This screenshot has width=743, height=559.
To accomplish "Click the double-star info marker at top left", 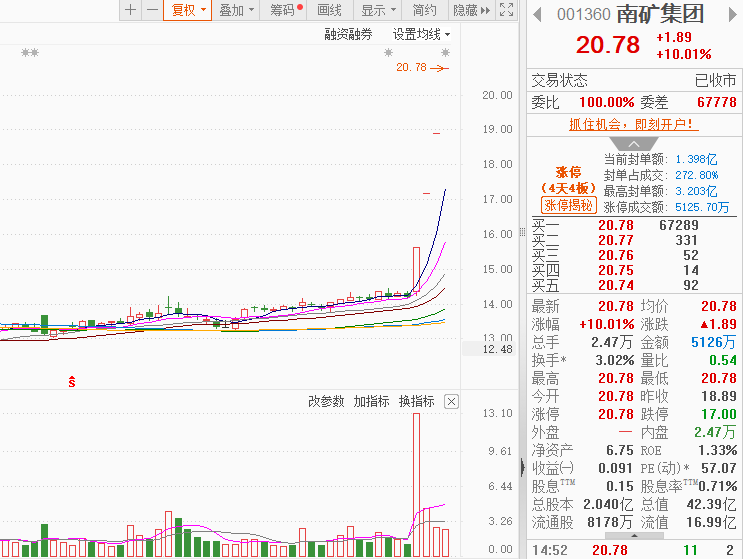I will pyautogui.click(x=30, y=53).
